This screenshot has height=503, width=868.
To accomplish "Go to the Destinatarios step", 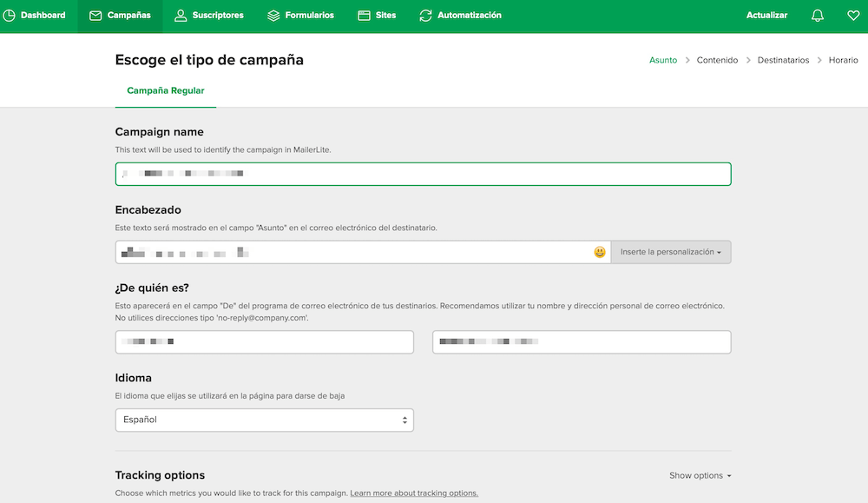I will click(x=783, y=60).
